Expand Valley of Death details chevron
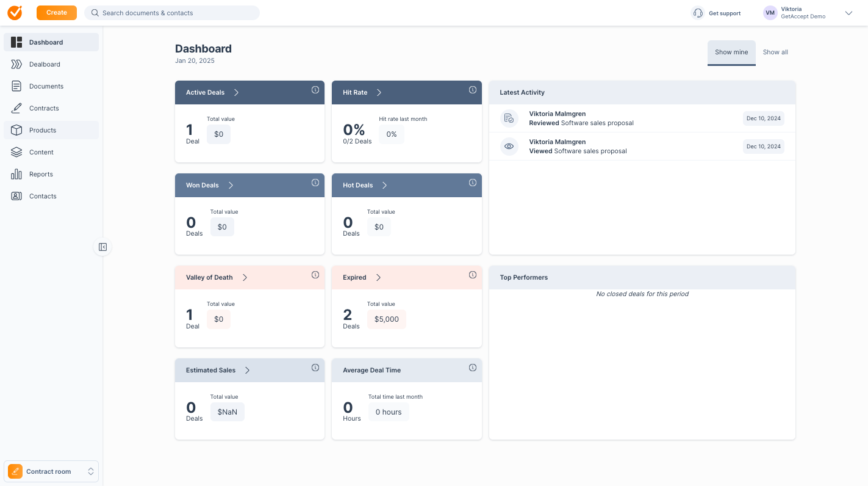Screen dimensions: 868x486 [245, 277]
